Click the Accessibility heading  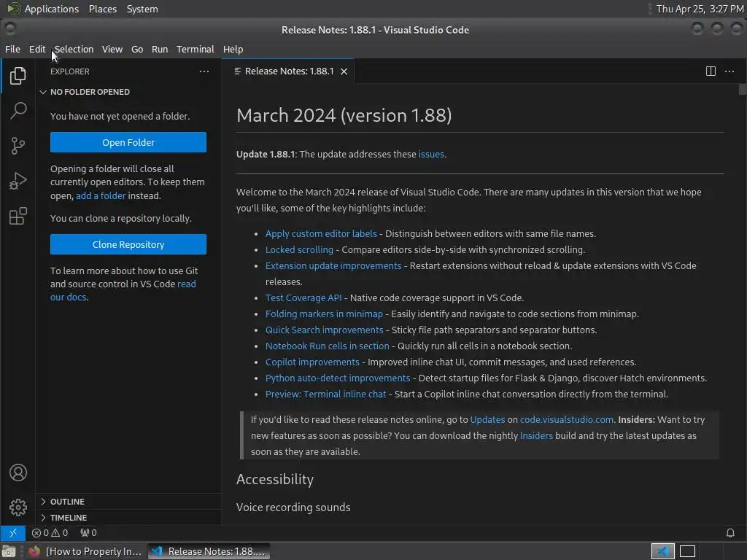coord(275,480)
